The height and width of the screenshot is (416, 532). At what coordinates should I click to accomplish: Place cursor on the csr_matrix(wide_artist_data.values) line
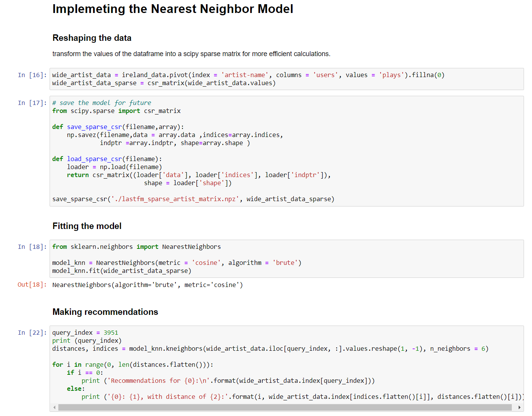click(164, 83)
